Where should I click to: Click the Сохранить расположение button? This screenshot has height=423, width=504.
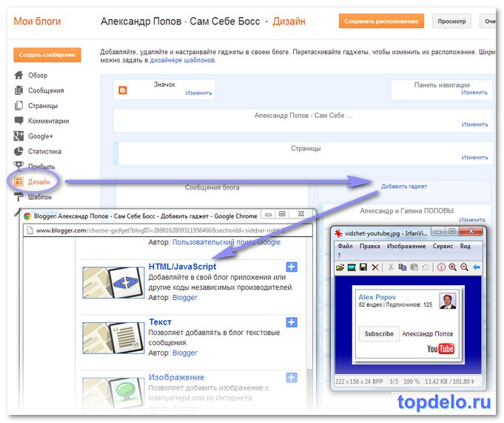point(381,21)
